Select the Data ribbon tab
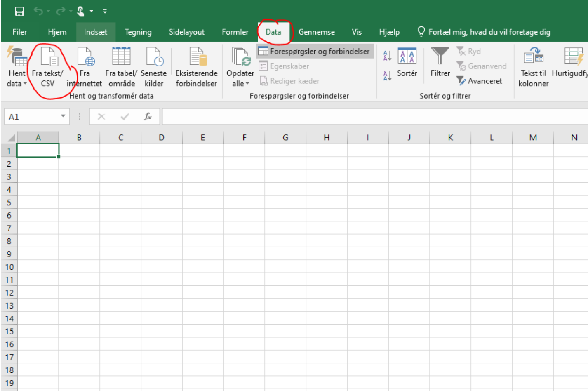 click(273, 32)
